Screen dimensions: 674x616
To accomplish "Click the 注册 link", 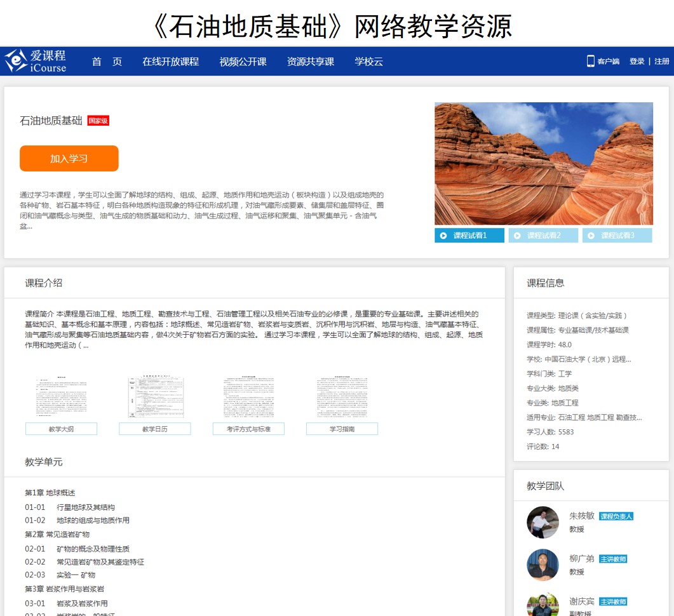I will click(x=662, y=62).
